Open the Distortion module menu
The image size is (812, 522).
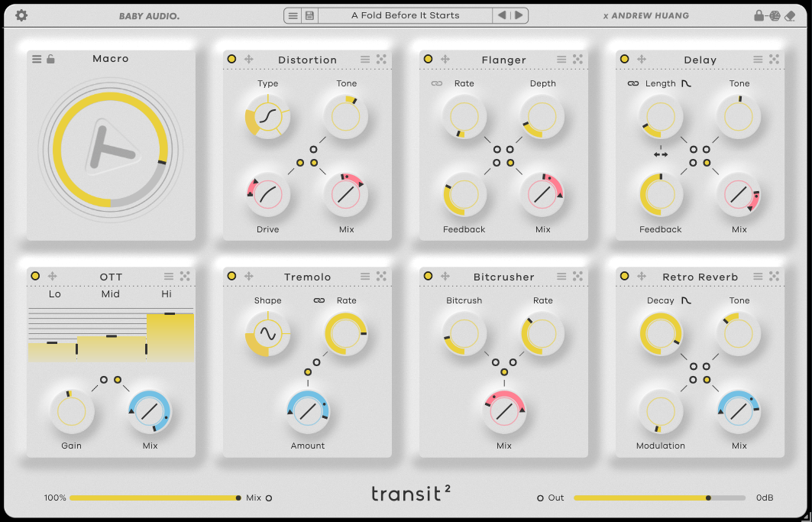tap(365, 60)
